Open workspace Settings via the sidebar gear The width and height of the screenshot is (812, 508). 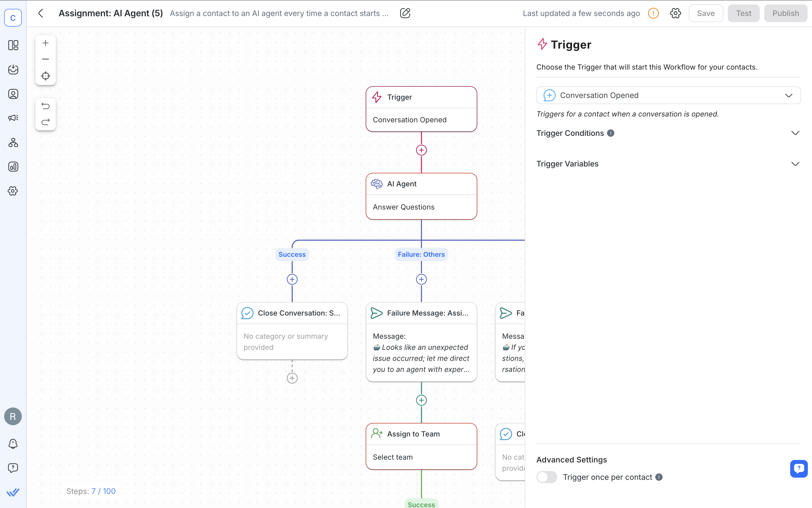click(13, 191)
